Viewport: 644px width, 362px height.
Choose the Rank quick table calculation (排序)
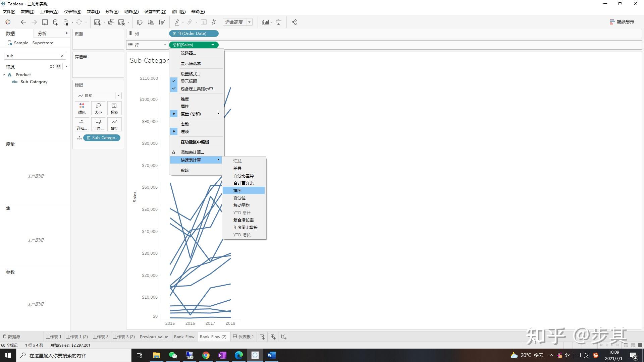pos(237,190)
